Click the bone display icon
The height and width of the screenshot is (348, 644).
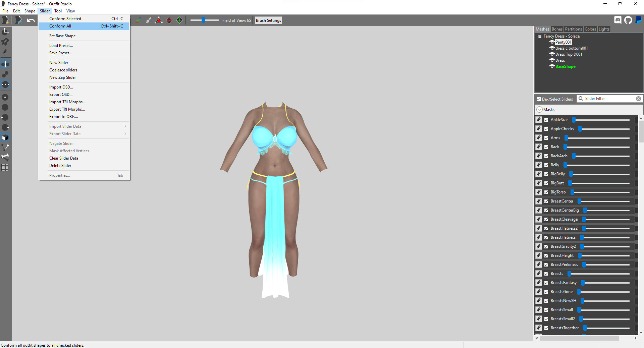[5, 157]
